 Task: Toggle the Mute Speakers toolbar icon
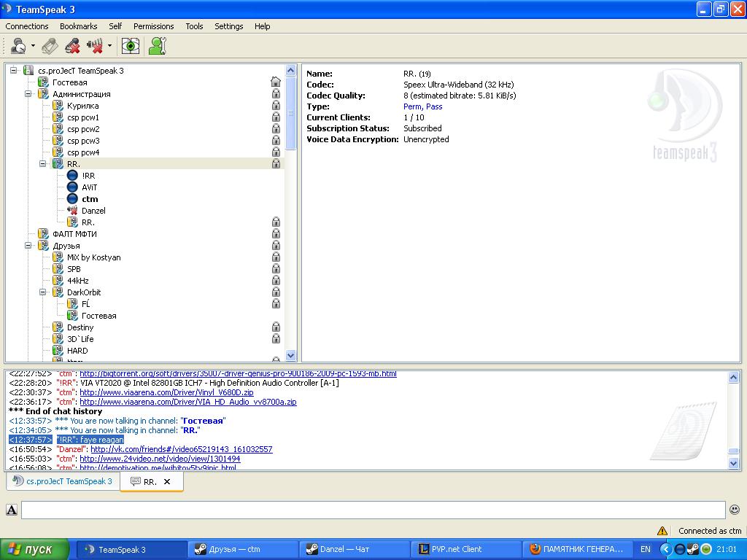pos(95,46)
